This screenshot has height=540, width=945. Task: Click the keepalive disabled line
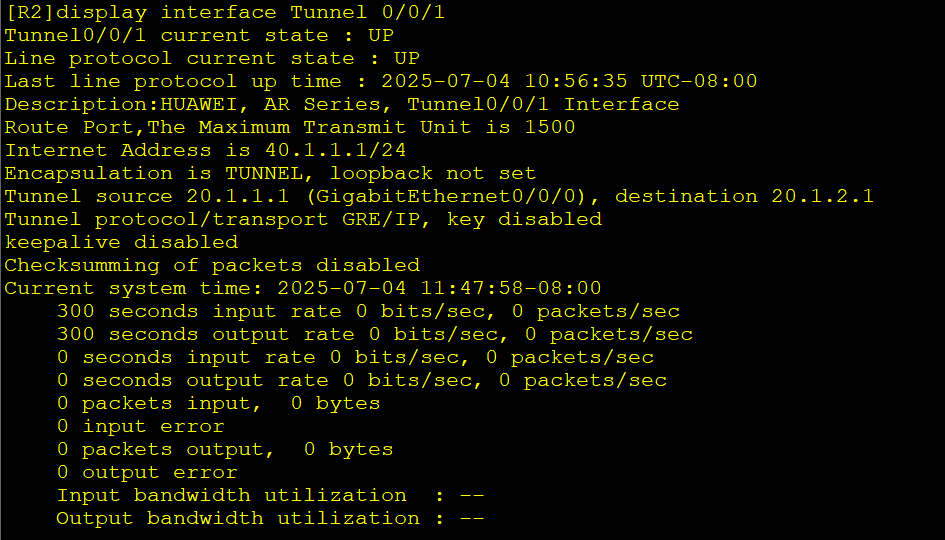click(x=121, y=242)
